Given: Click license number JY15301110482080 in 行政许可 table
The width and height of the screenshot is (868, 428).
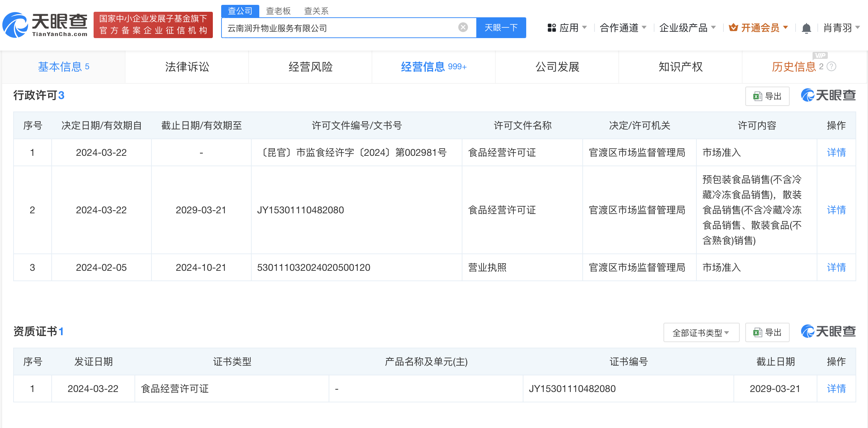Looking at the screenshot, I should click(301, 210).
